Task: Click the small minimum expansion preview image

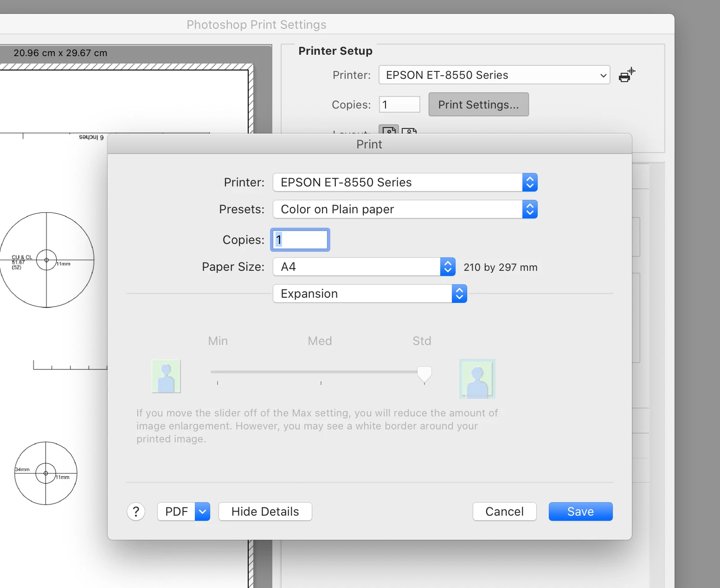Action: point(166,376)
